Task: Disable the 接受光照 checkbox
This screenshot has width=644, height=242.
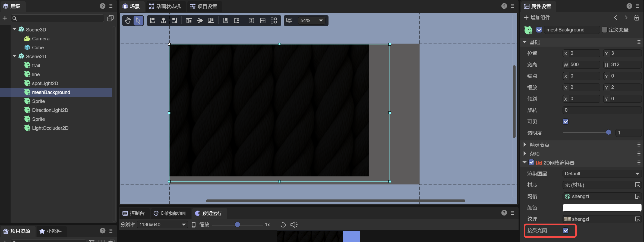Action: tap(566, 231)
